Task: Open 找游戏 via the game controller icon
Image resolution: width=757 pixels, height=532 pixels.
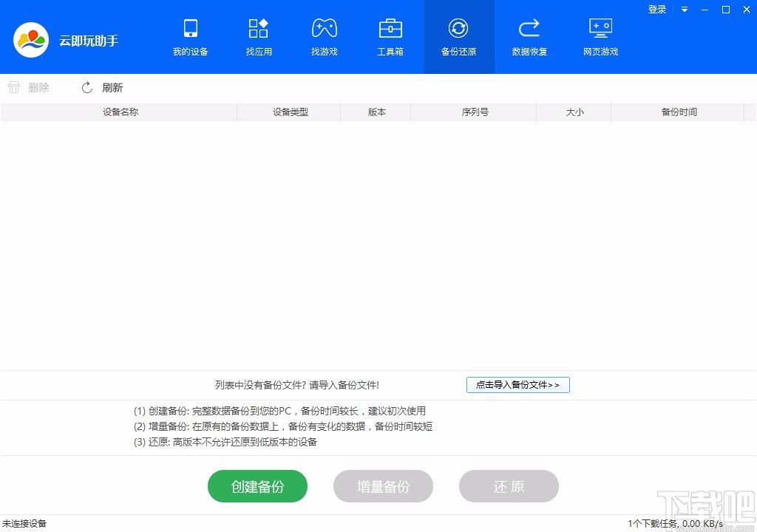Action: click(324, 37)
